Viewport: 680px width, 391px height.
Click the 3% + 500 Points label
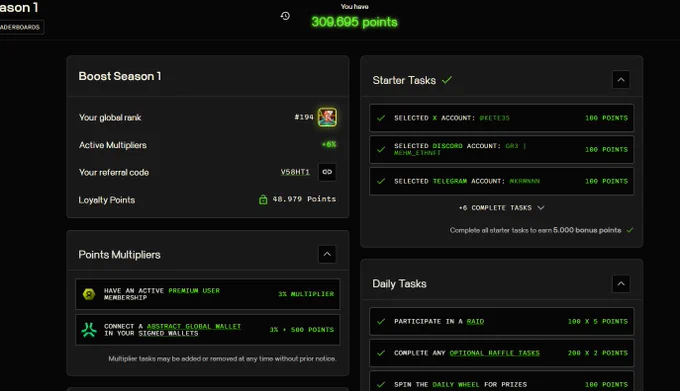(x=302, y=330)
